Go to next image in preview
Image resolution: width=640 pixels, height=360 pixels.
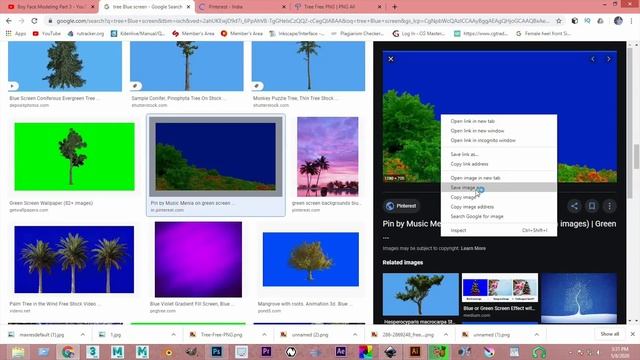pyautogui.click(x=609, y=59)
